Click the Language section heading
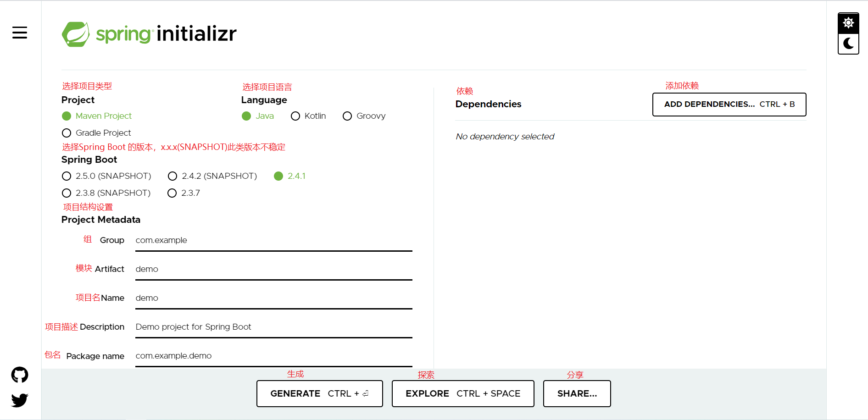Image resolution: width=868 pixels, height=420 pixels. click(264, 100)
